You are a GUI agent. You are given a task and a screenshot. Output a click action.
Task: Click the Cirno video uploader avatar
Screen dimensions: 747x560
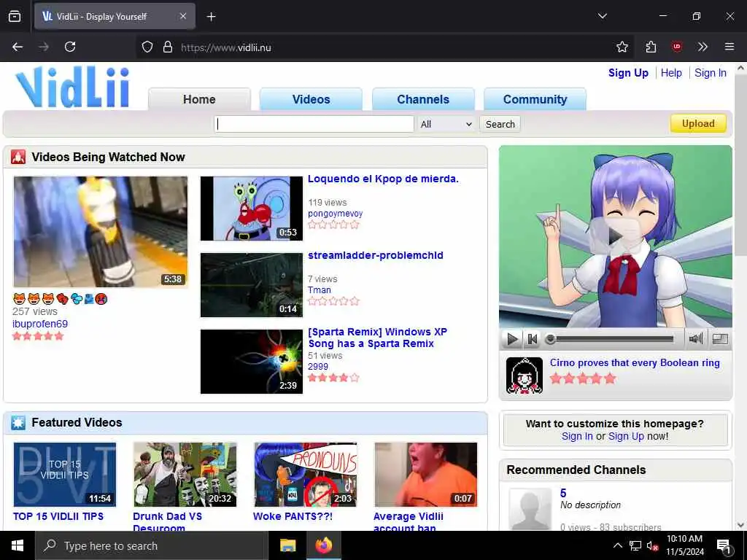(524, 376)
